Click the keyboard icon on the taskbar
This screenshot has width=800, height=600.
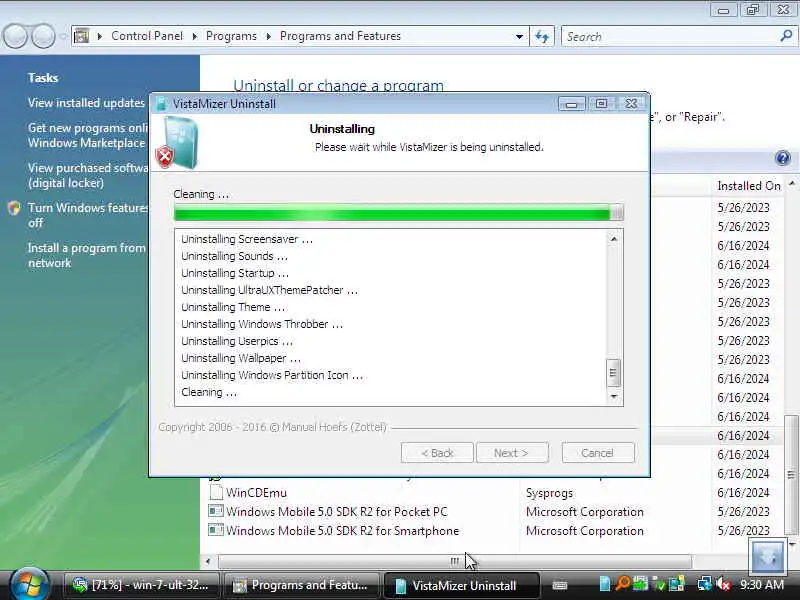click(560, 585)
